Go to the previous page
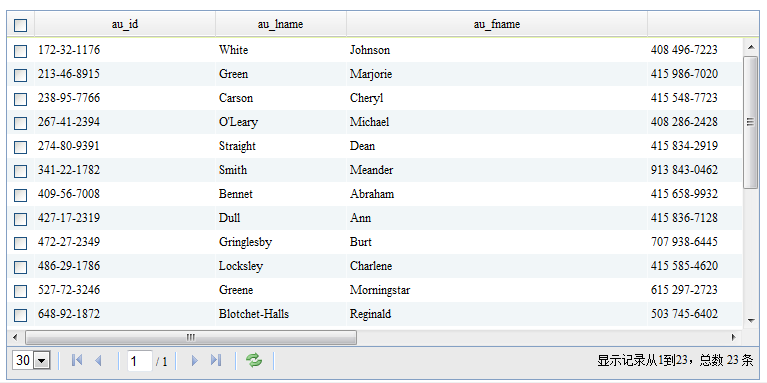Image resolution: width=767 pixels, height=383 pixels. pyautogui.click(x=98, y=361)
